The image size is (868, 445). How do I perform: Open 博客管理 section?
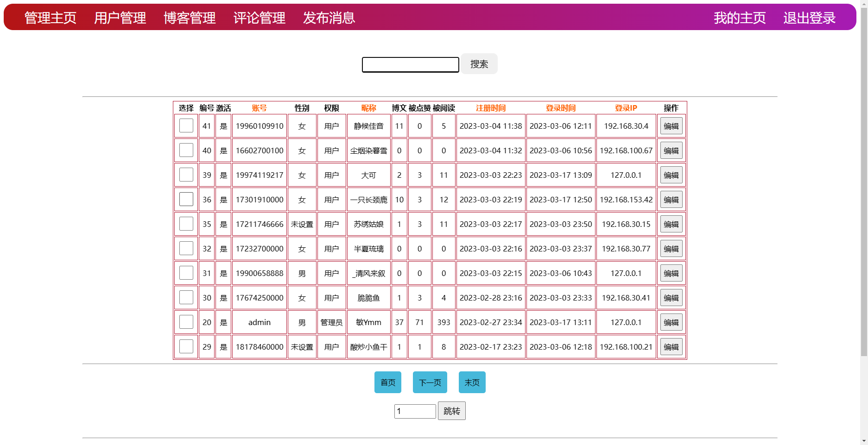click(x=190, y=18)
